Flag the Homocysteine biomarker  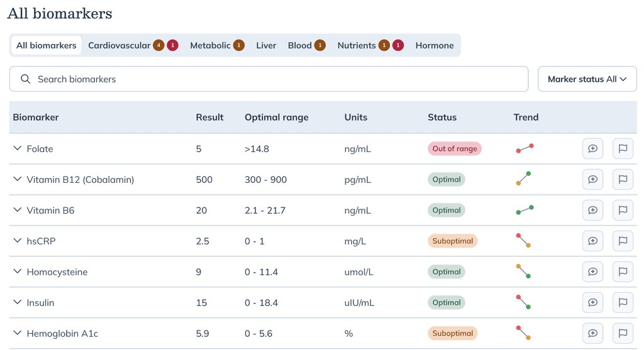point(623,271)
